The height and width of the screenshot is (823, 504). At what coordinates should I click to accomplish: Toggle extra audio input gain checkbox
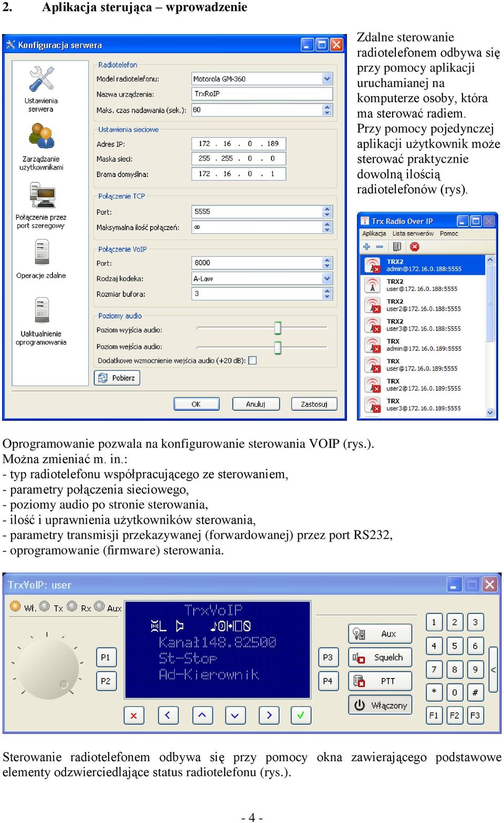[x=253, y=360]
